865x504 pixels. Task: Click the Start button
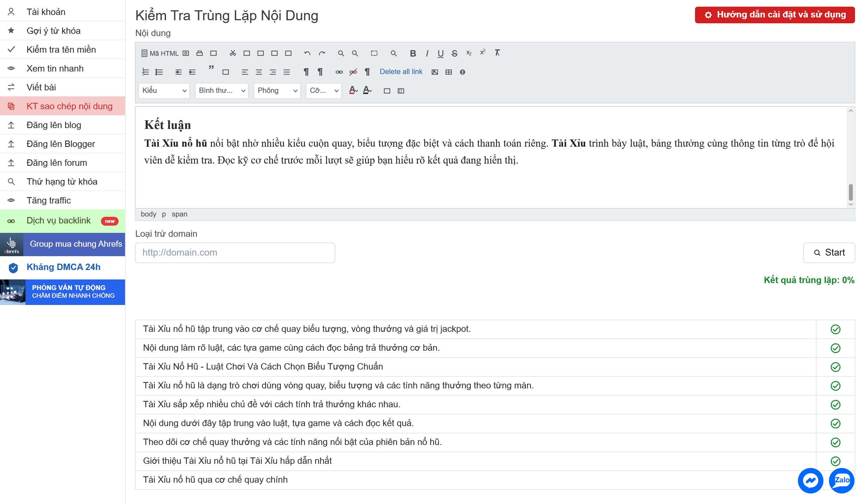click(829, 253)
